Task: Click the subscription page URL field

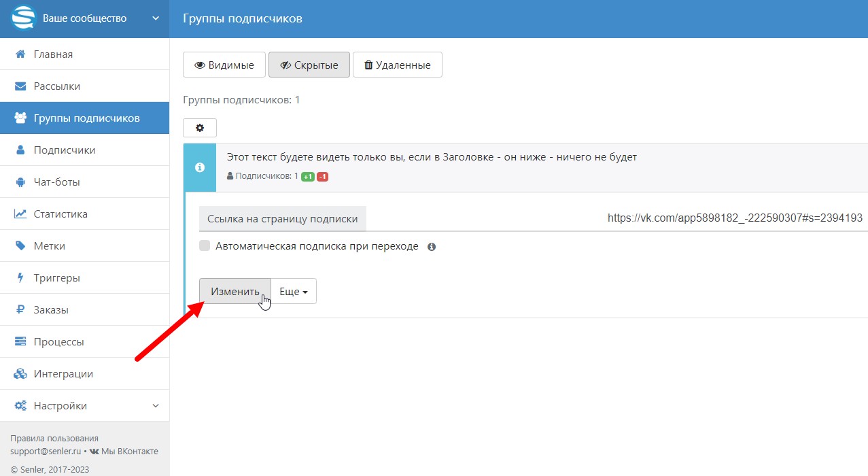Action: coord(734,218)
